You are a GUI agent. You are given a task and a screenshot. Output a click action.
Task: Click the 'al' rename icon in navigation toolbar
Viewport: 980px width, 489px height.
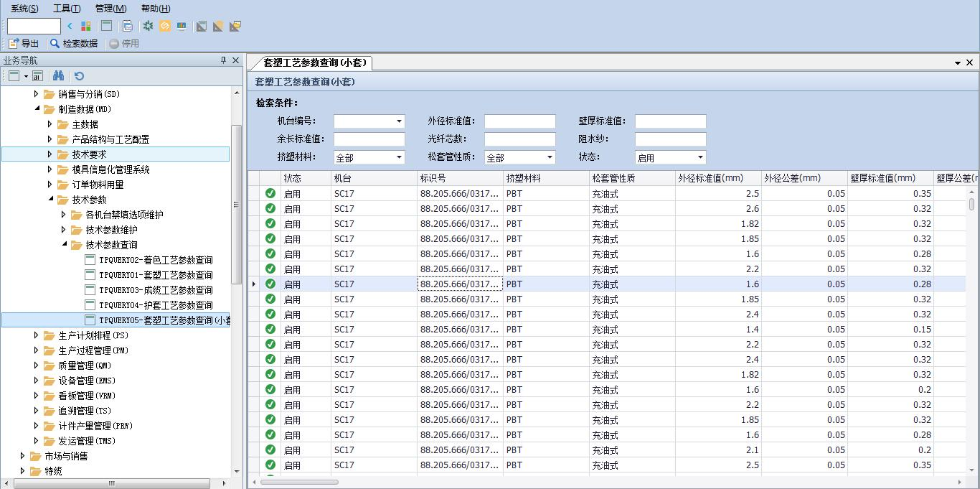coord(37,76)
